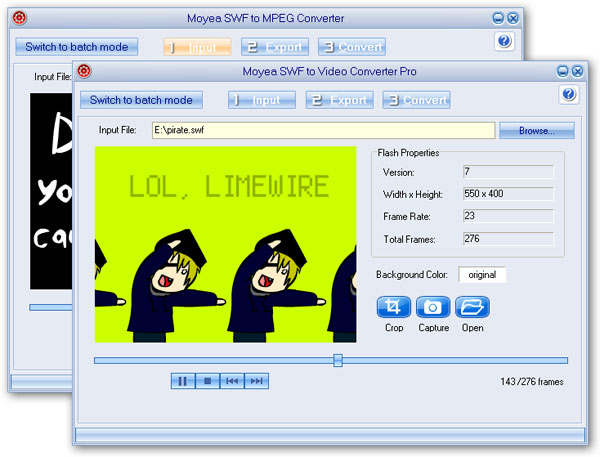Click the playback position slider handle
This screenshot has width=600, height=457.
pos(338,360)
